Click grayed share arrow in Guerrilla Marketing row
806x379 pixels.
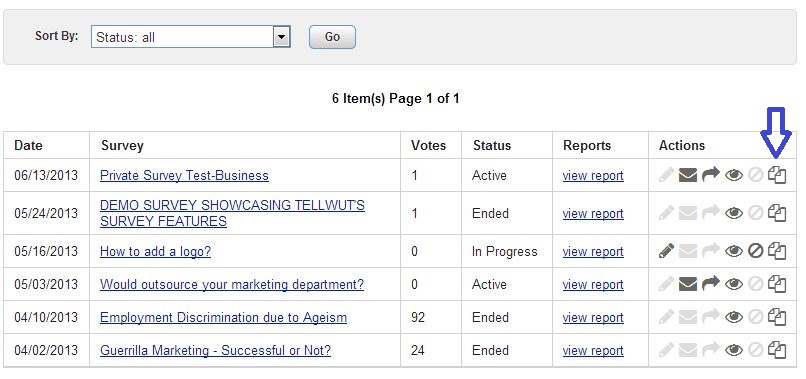pos(710,350)
